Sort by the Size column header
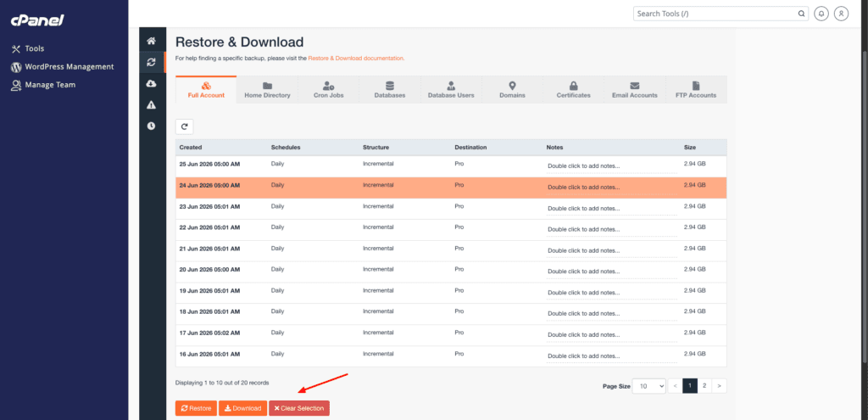 690,148
